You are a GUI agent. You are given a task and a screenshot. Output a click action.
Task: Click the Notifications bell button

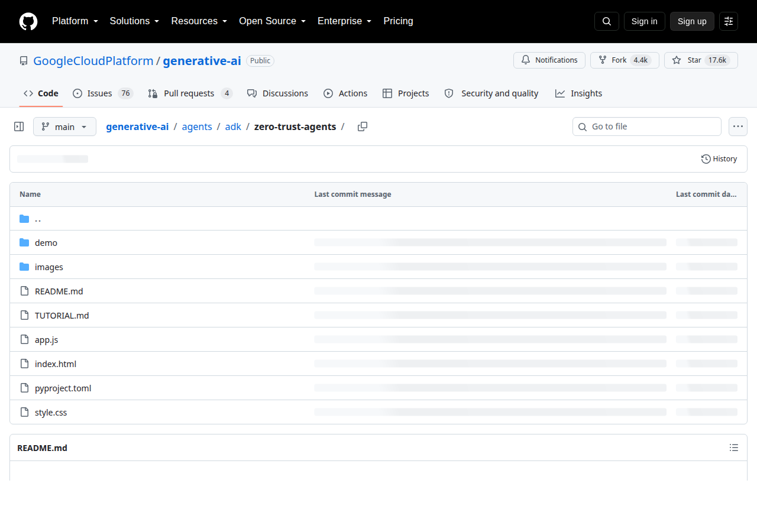(x=549, y=60)
